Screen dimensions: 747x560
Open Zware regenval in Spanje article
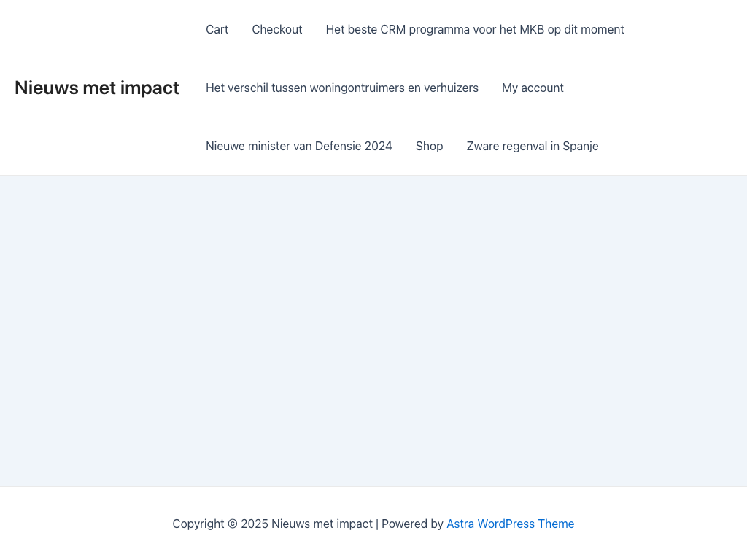coord(533,146)
